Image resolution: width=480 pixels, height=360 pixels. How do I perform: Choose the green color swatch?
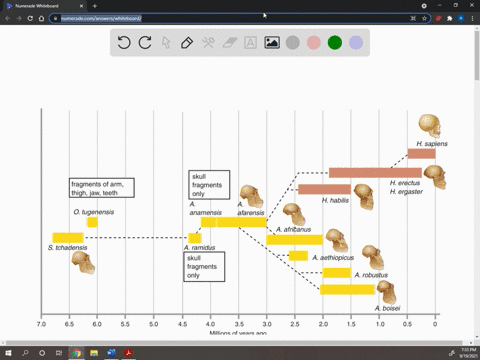click(335, 43)
